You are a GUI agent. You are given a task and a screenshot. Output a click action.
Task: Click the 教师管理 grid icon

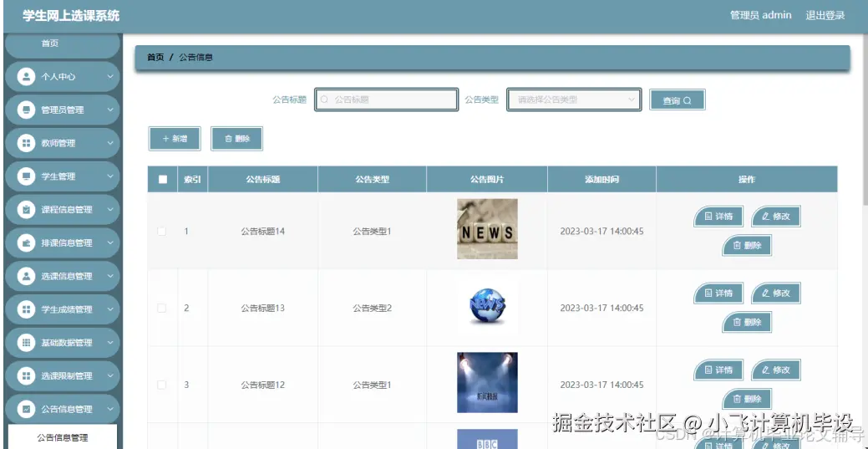coord(26,143)
